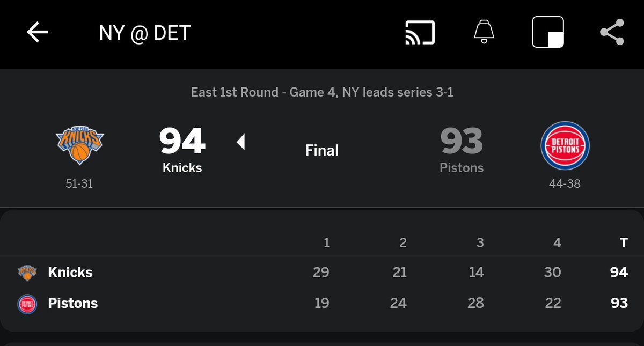The height and width of the screenshot is (346, 644).
Task: Open picture-in-picture mode icon
Action: tap(547, 33)
